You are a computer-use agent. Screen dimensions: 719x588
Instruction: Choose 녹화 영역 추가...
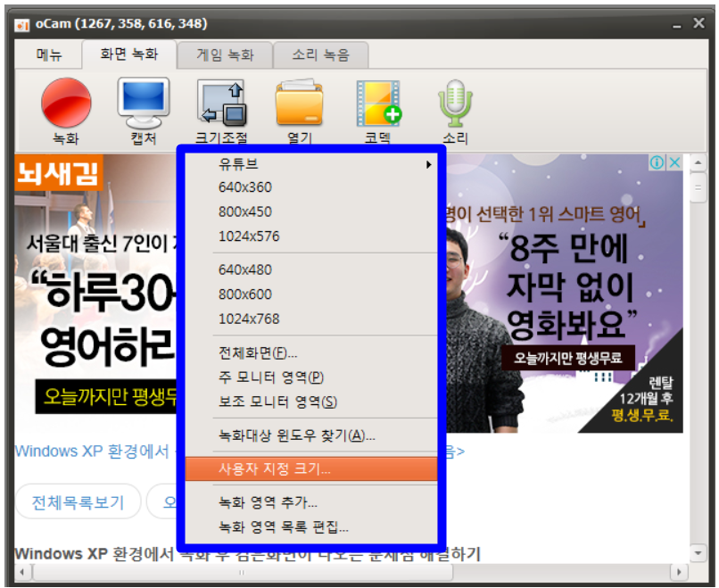(311, 502)
